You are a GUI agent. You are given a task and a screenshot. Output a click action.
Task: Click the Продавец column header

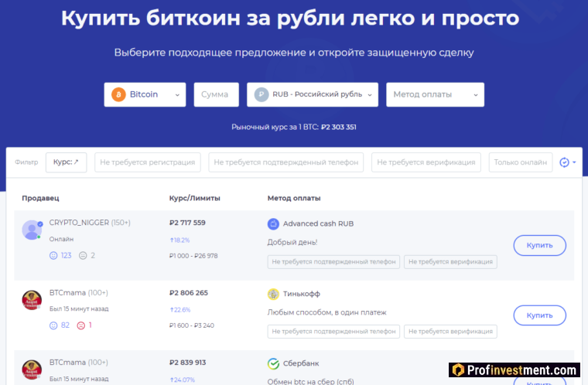point(40,198)
